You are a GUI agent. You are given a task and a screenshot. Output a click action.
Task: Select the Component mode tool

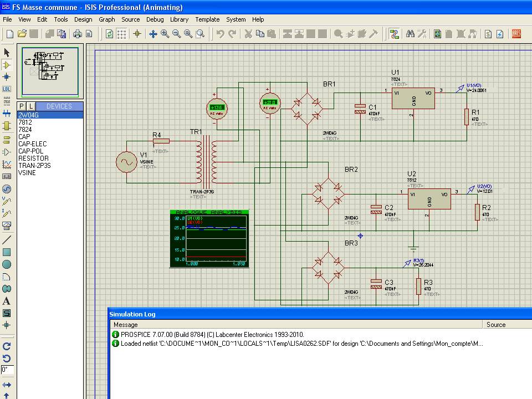pyautogui.click(x=7, y=65)
